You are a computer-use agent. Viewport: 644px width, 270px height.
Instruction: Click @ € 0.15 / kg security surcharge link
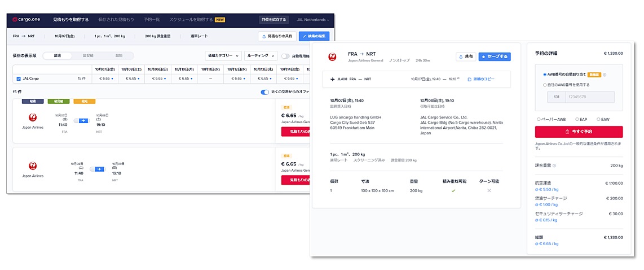click(546, 220)
